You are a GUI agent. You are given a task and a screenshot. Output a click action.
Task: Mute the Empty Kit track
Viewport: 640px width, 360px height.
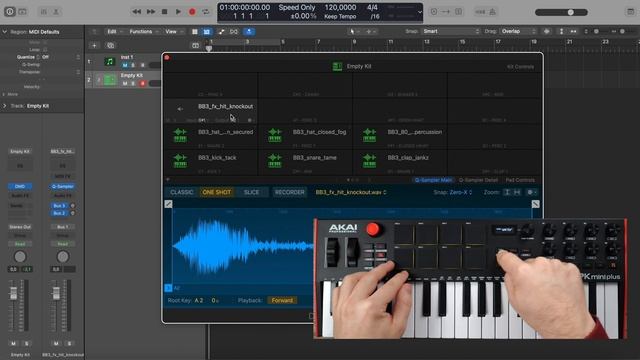(x=125, y=83)
